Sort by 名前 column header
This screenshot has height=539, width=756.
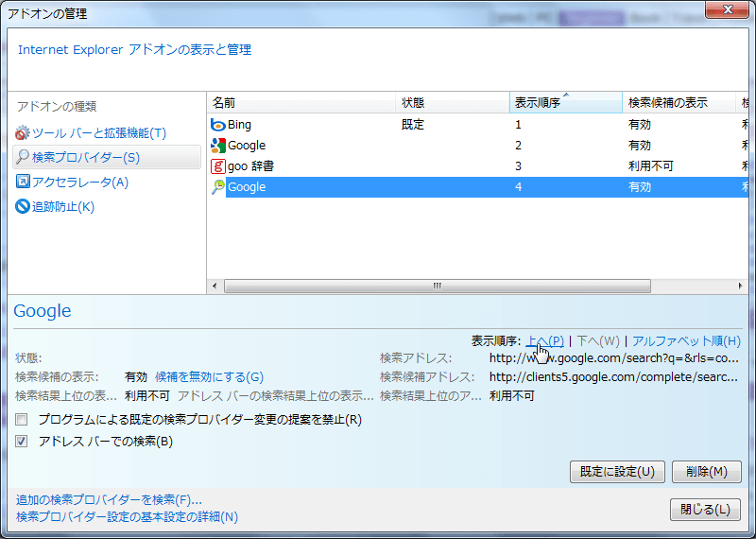[x=301, y=103]
